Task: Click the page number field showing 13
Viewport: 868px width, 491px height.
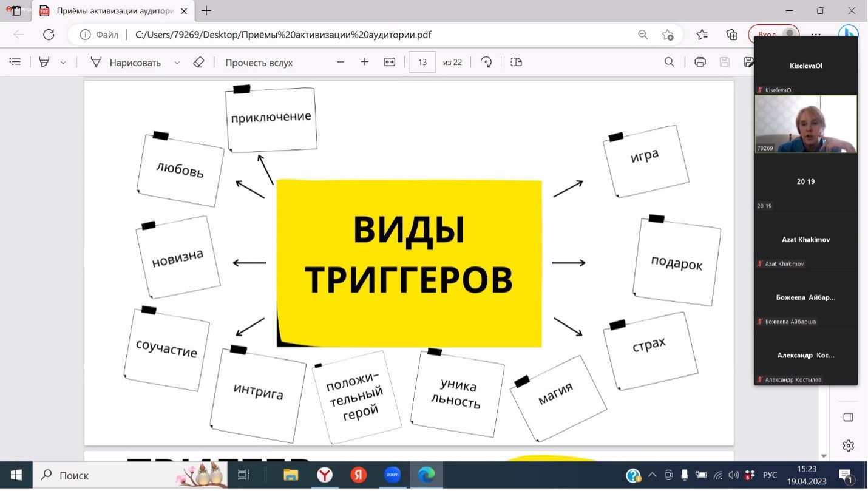Action: 422,62
